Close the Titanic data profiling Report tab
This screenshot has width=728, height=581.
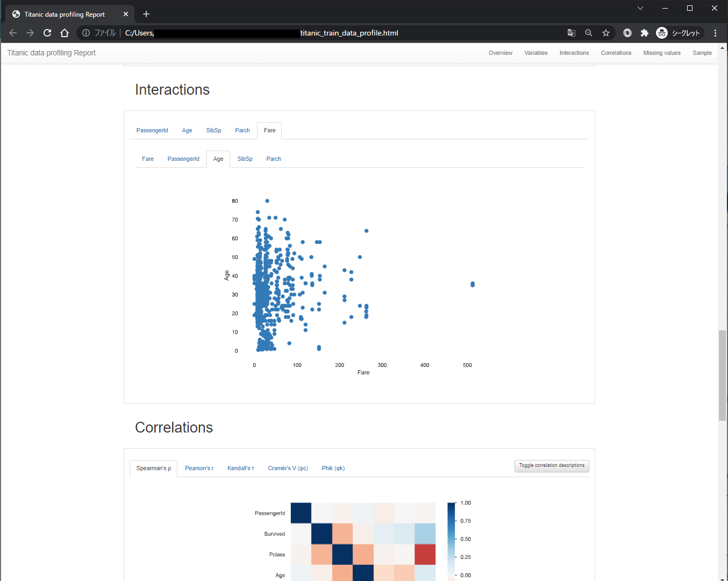tap(126, 14)
